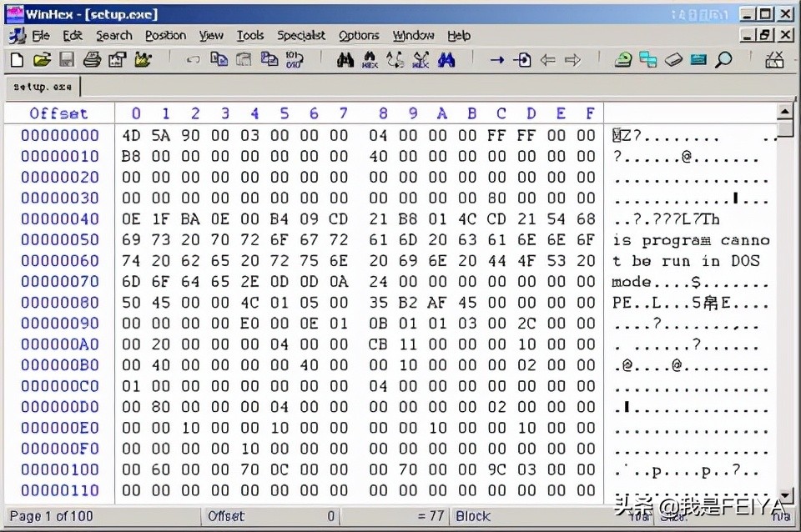Click the yellow folder icon after Properties
This screenshot has height=532, width=801.
(x=143, y=60)
